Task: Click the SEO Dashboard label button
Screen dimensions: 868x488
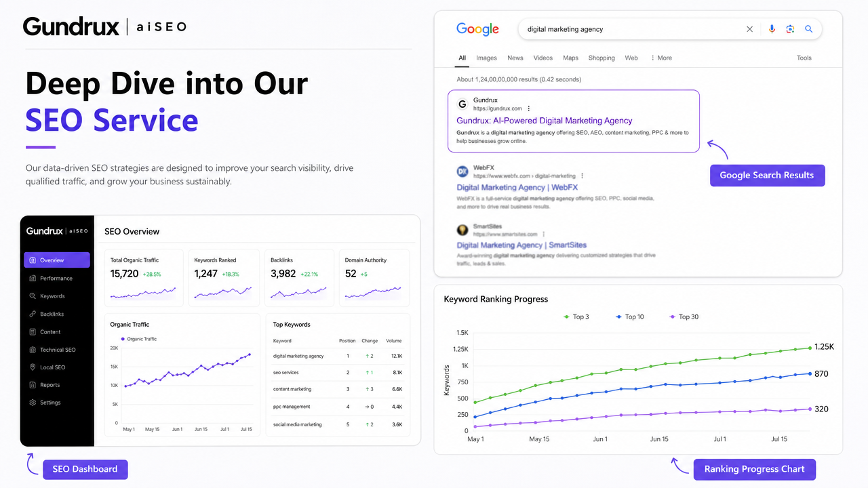Action: tap(85, 469)
